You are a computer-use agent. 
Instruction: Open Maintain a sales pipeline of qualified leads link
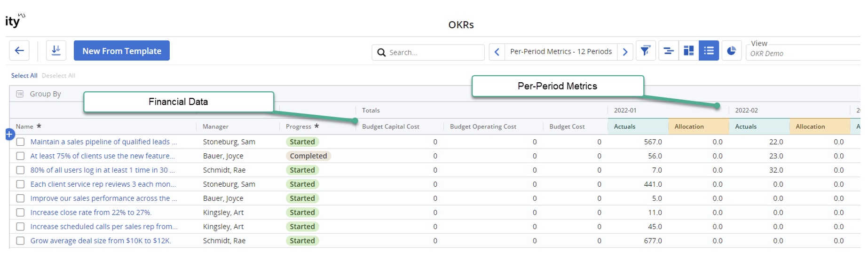(103, 142)
